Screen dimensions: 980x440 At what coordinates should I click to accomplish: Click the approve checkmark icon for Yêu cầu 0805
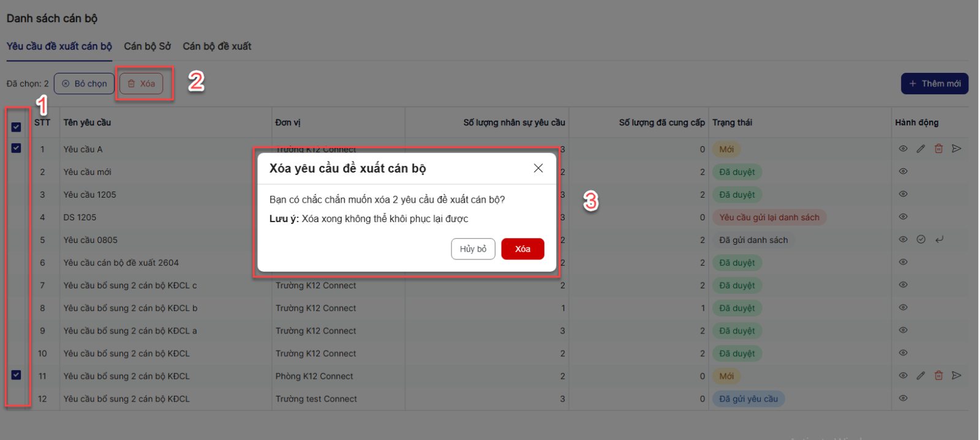pos(921,239)
